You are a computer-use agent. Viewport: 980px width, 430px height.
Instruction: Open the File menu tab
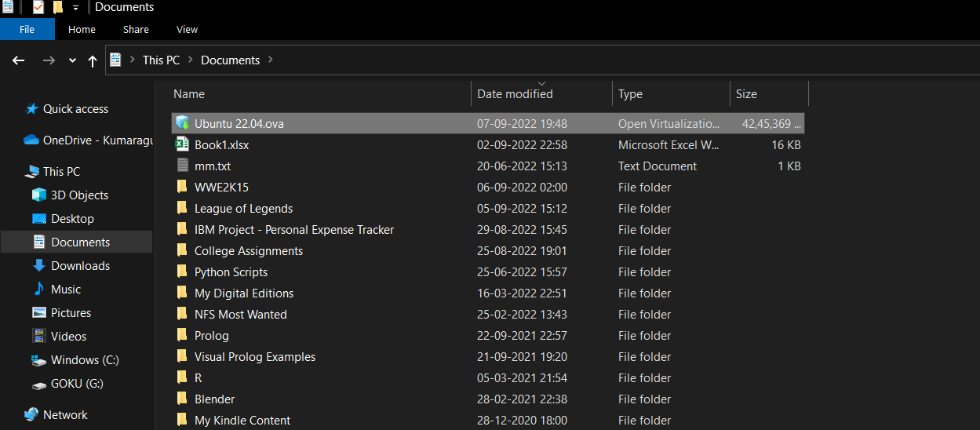(x=27, y=29)
